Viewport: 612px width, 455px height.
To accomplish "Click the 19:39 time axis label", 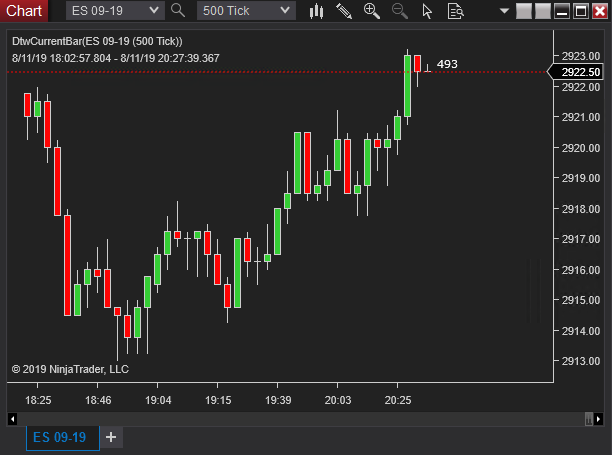I will point(278,400).
